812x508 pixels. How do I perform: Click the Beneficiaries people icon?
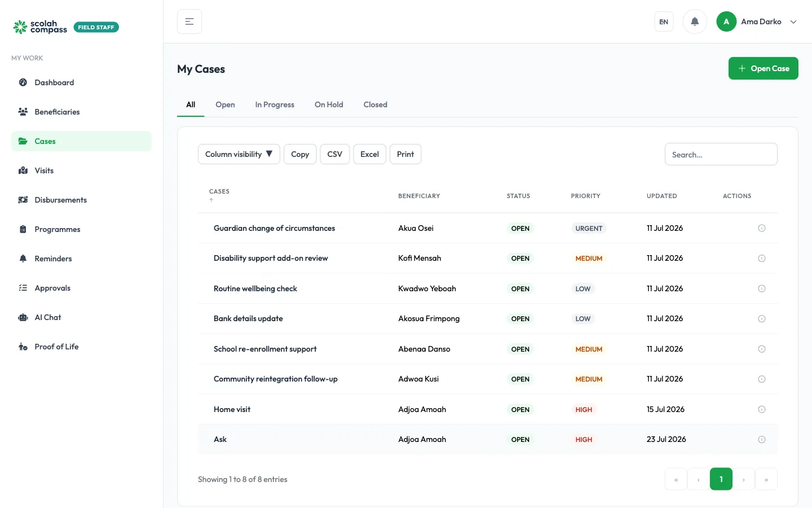[x=23, y=112]
